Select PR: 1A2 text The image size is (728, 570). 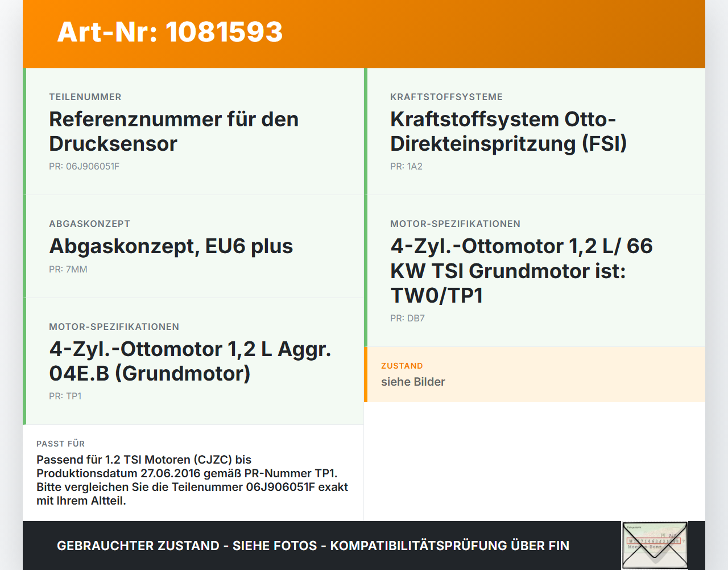[x=406, y=167]
